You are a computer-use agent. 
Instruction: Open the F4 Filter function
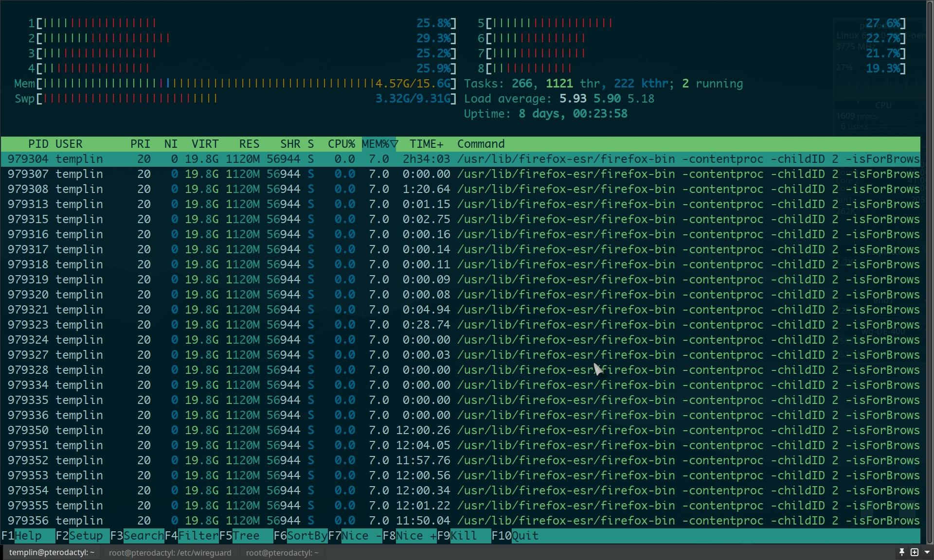click(198, 536)
